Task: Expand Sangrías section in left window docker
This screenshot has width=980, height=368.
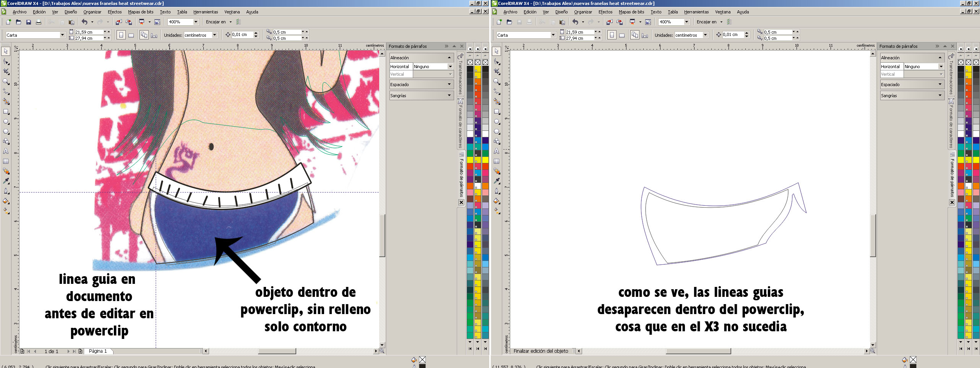Action: pyautogui.click(x=421, y=96)
